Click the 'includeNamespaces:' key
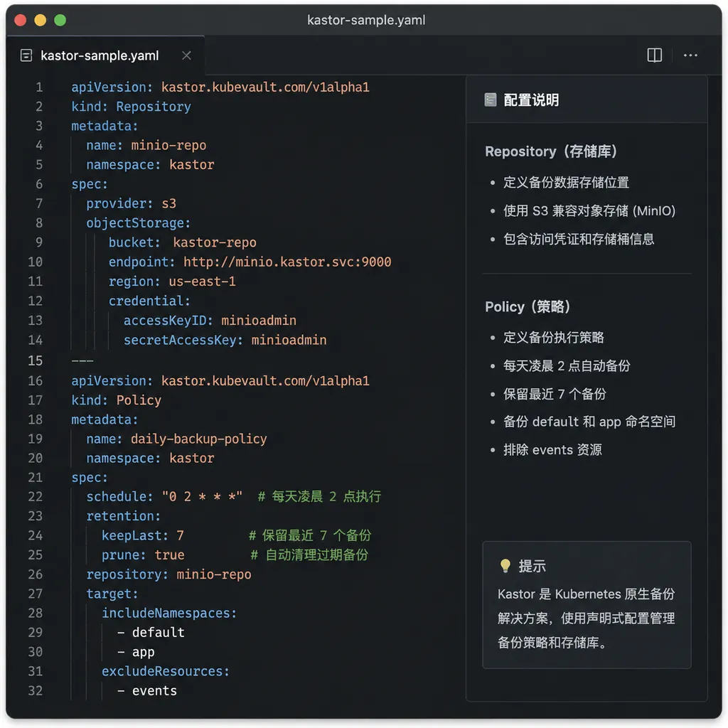Image resolution: width=728 pixels, height=728 pixels. [169, 613]
